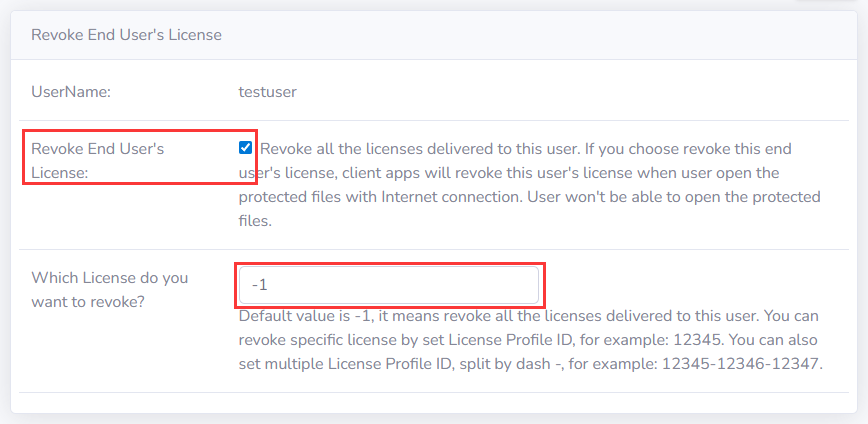This screenshot has height=424, width=868.
Task: Click the license ID input field
Action: pyautogui.click(x=390, y=285)
